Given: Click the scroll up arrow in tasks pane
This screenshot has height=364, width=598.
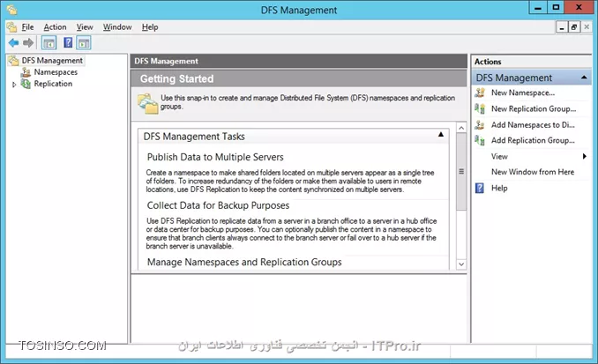Looking at the screenshot, I should [461, 128].
